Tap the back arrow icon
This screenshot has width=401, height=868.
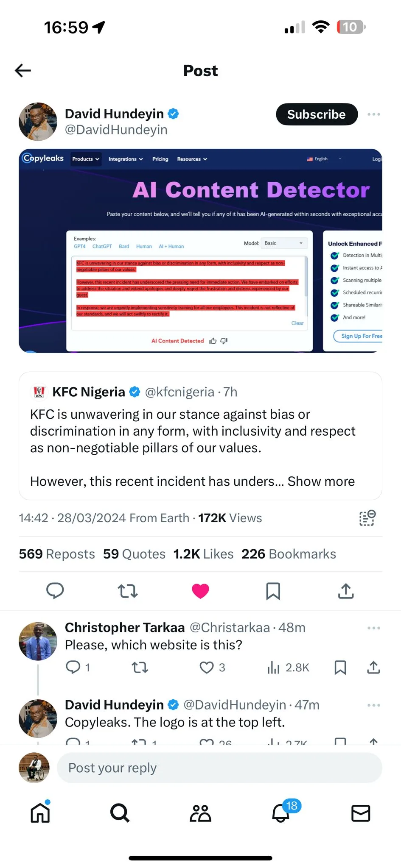[x=23, y=70]
